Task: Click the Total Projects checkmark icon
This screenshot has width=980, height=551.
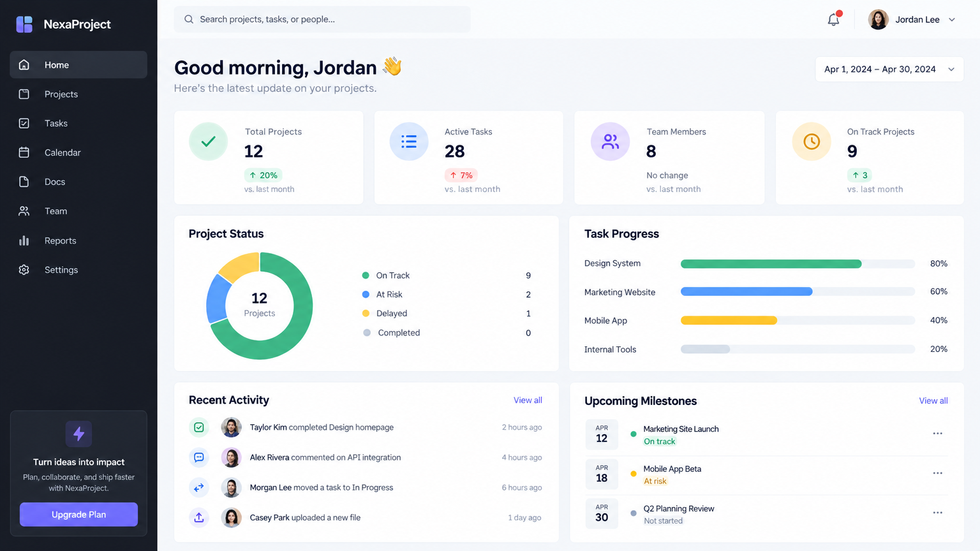Action: click(208, 142)
